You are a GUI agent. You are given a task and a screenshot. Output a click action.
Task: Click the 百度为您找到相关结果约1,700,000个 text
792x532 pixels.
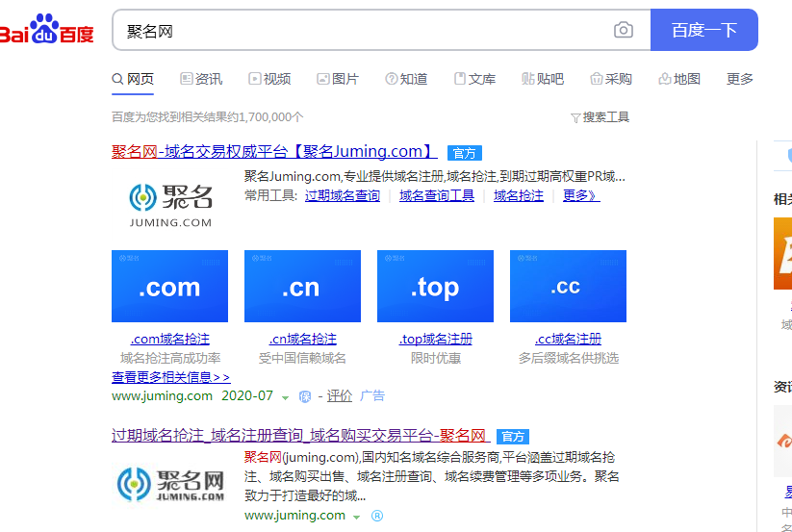click(208, 117)
